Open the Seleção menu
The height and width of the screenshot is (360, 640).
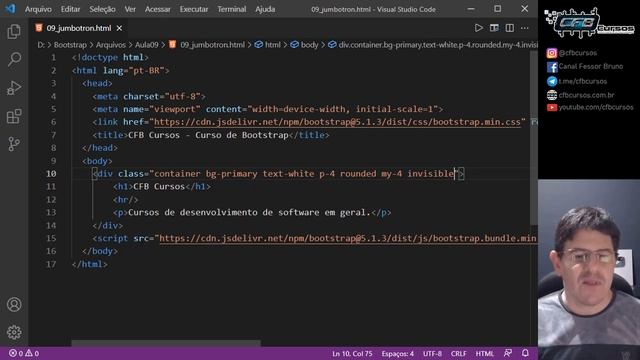(102, 9)
